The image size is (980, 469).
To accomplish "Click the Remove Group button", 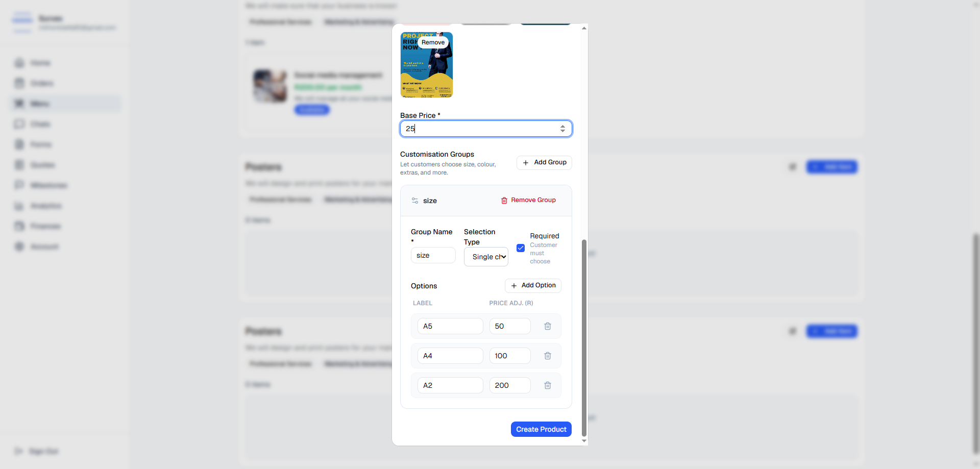I will coord(528,200).
